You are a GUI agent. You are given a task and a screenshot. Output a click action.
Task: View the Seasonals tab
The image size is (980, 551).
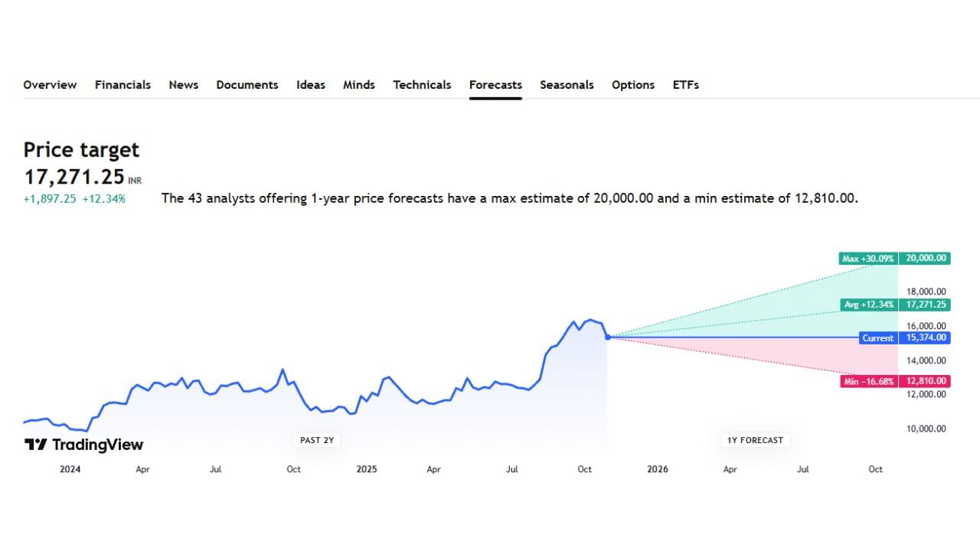(567, 85)
